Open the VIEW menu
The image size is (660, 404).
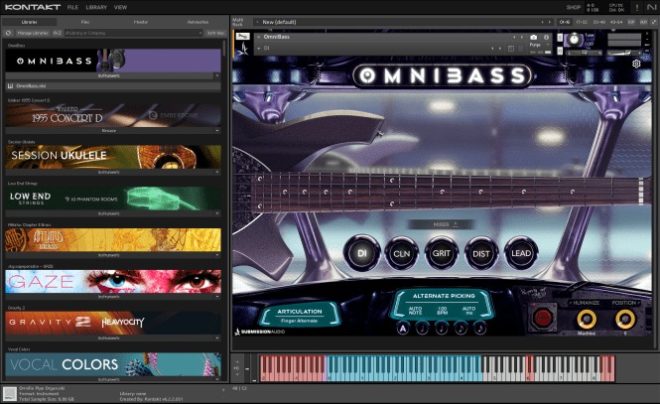(x=120, y=7)
